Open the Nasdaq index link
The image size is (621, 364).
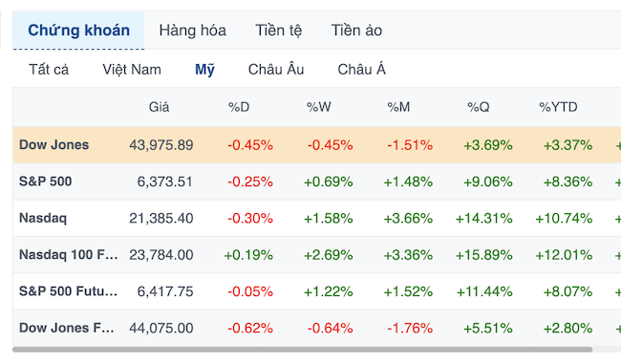click(43, 218)
